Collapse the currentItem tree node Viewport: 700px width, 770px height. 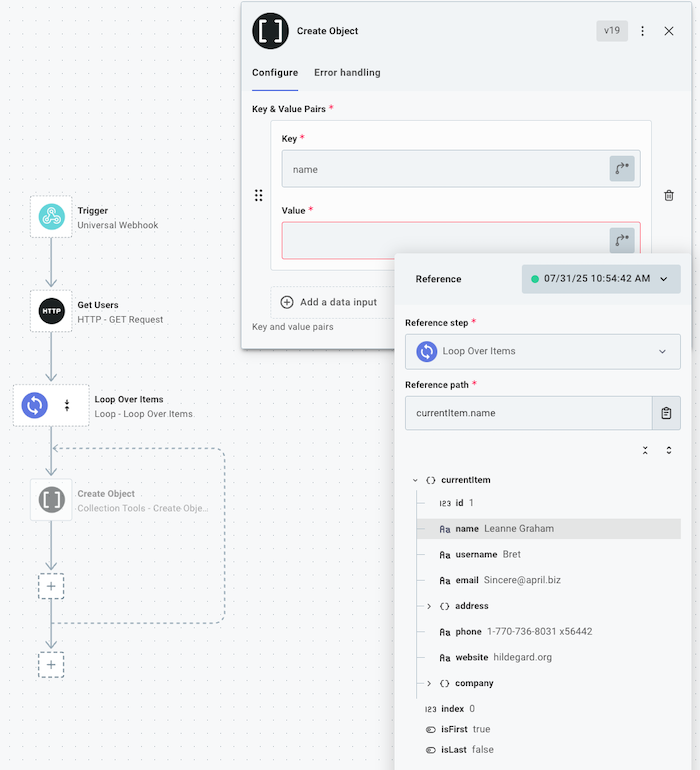click(415, 480)
